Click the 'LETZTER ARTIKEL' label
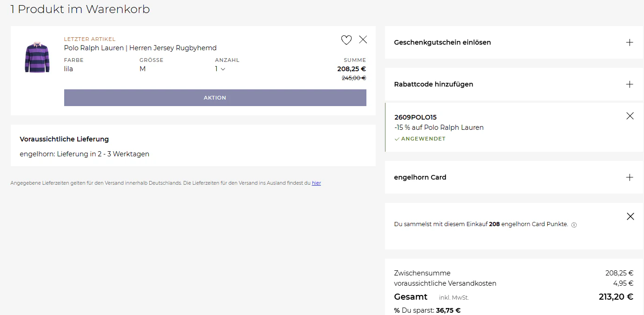The image size is (644, 315). tap(90, 39)
